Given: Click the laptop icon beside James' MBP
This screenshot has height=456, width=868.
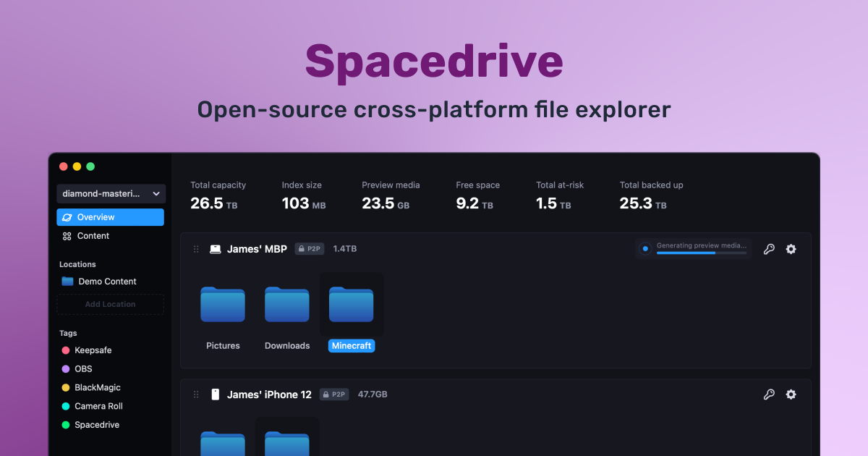Looking at the screenshot, I should tap(214, 248).
